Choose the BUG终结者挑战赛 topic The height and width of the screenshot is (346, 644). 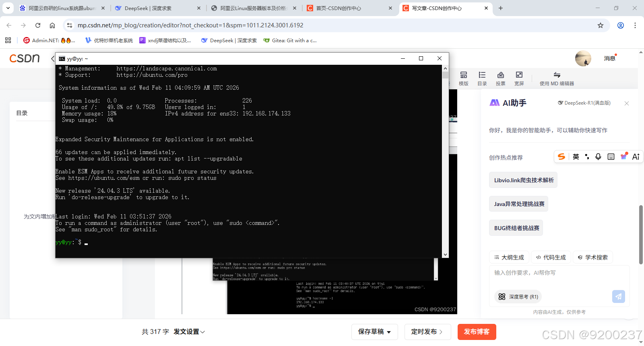click(x=516, y=228)
